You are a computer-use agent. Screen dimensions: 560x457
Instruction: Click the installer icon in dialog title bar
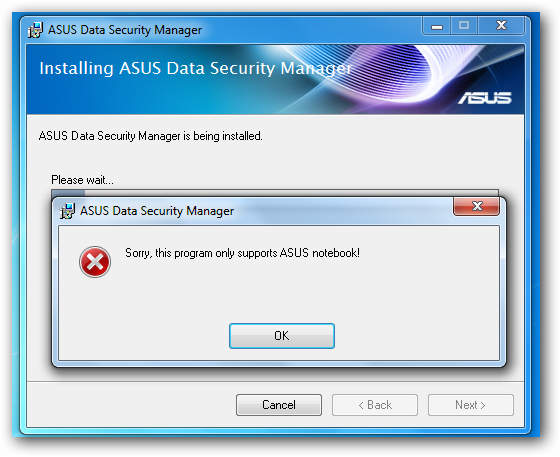pyautogui.click(x=67, y=211)
